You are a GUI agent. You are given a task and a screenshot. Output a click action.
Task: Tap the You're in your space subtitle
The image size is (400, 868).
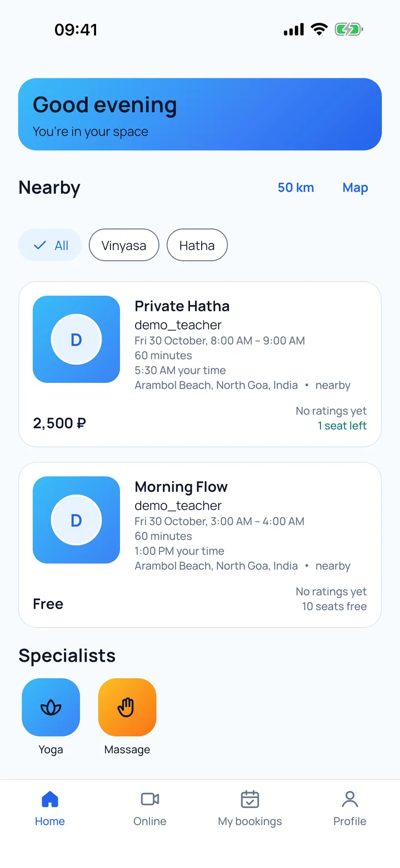tap(91, 132)
